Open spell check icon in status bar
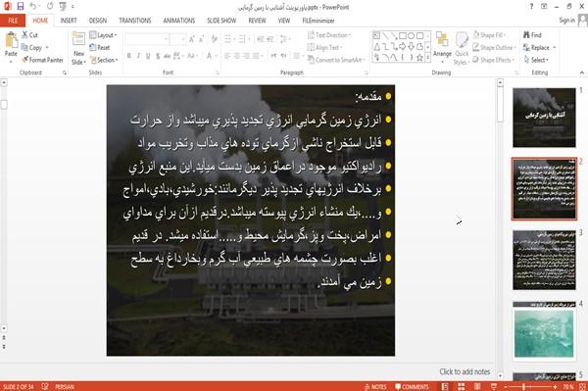Screen dimensions: 588x391 [45, 386]
